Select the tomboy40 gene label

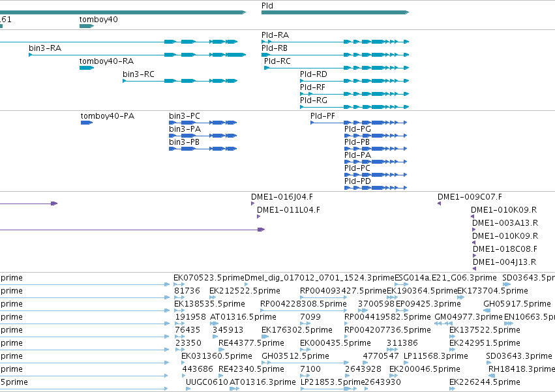coord(98,20)
